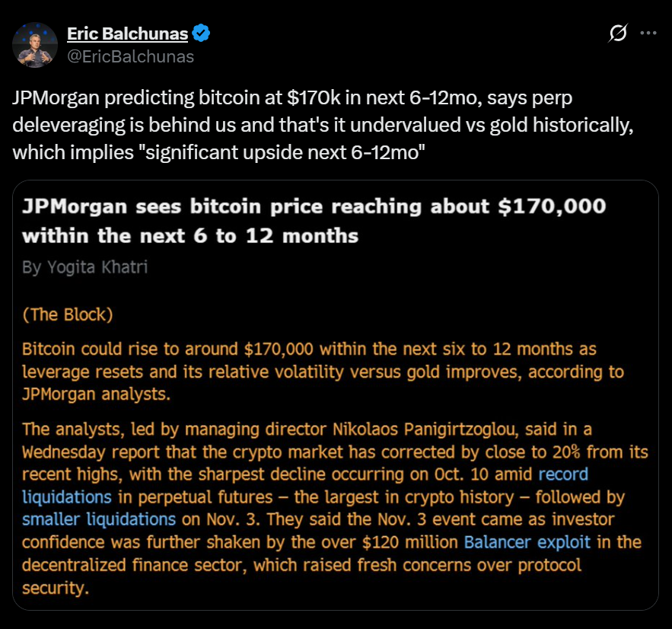Image resolution: width=672 pixels, height=629 pixels.
Task: Open the three-dot more options menu
Action: click(x=648, y=33)
